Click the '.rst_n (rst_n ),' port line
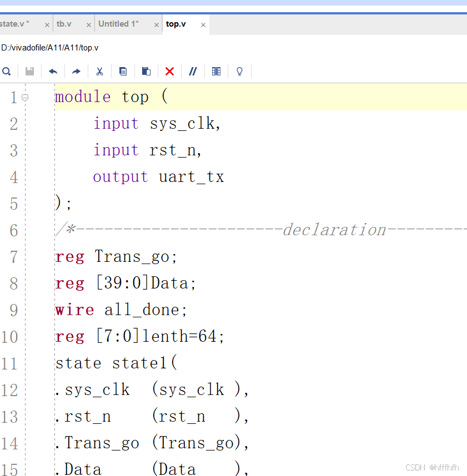 click(x=152, y=416)
